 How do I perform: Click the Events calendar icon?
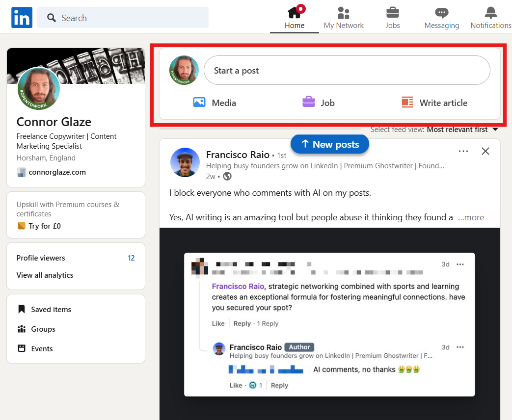22,348
